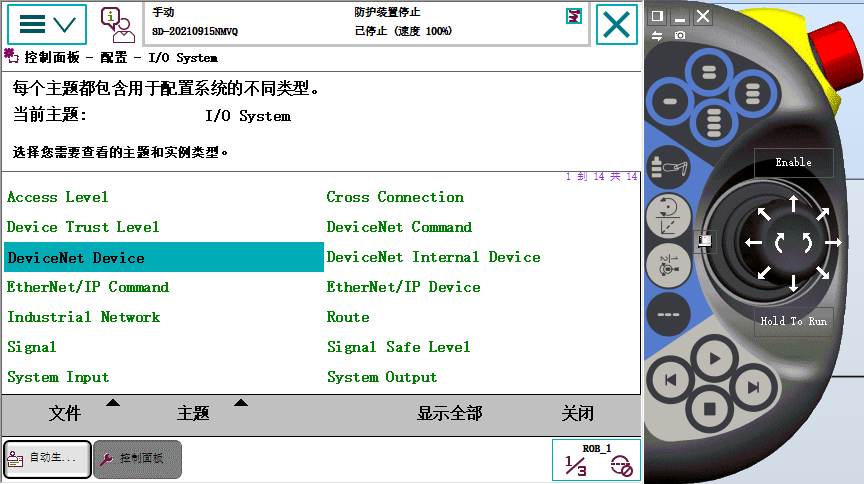Stop program with the Stop key
The width and height of the screenshot is (864, 484).
(x=710, y=409)
